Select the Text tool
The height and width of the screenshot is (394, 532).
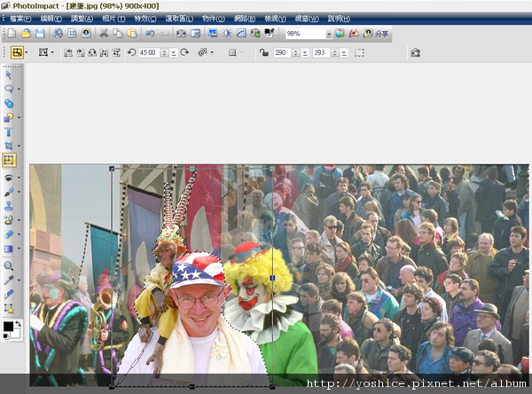(9, 131)
